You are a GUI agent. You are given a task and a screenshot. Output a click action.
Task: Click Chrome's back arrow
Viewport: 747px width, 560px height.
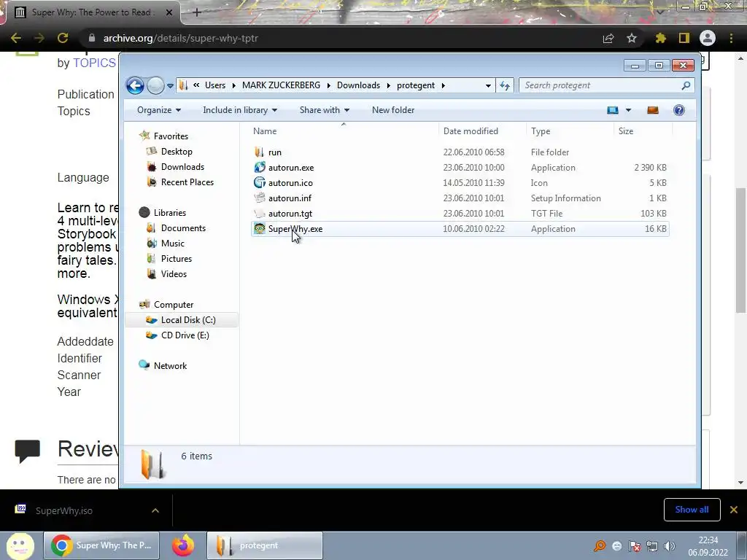[x=15, y=38]
